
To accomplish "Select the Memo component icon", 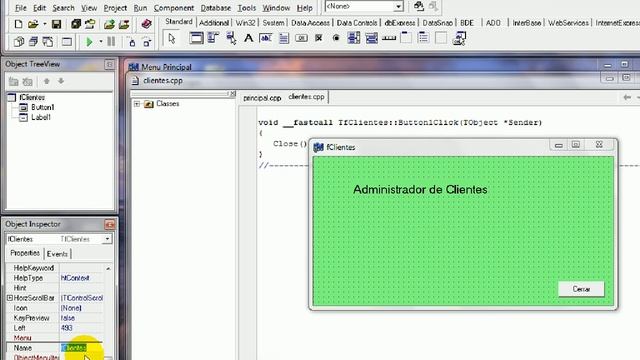I will (284, 38).
